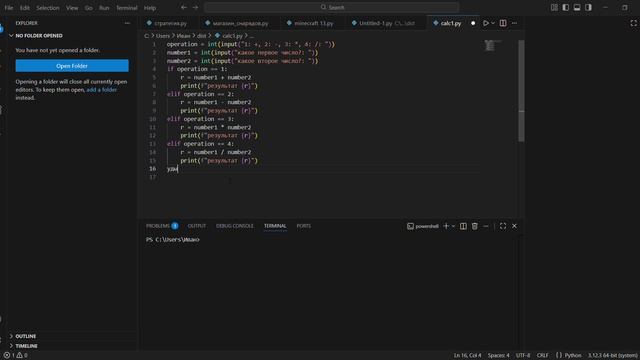Image resolution: width=640 pixels, height=360 pixels.
Task: Customize layout icon in title bar
Action: (554, 7)
